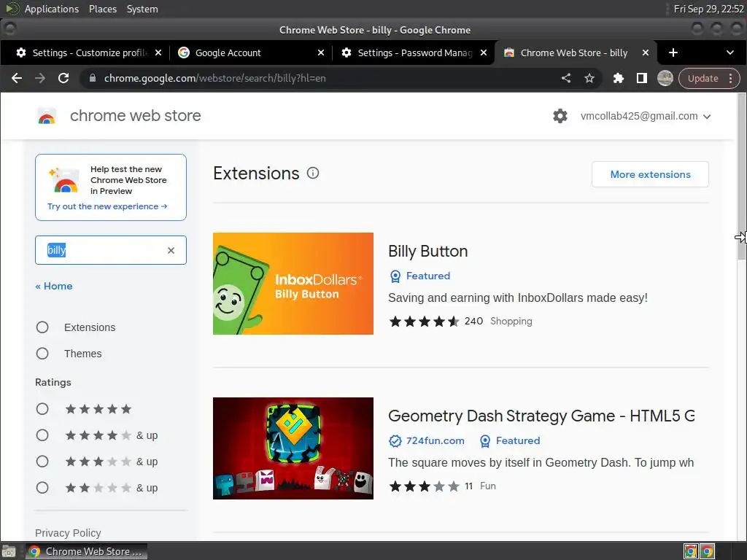This screenshot has width=747, height=560.
Task: Open the Places menu
Action: coord(103,9)
